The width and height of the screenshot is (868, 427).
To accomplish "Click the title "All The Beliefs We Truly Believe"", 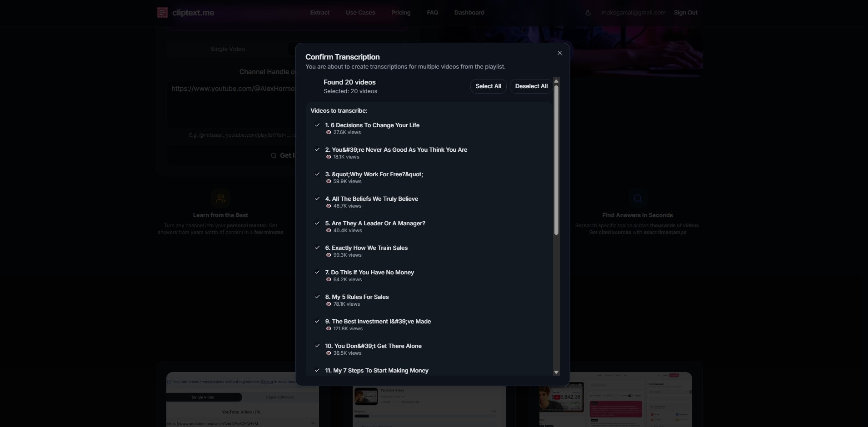I will [375, 199].
